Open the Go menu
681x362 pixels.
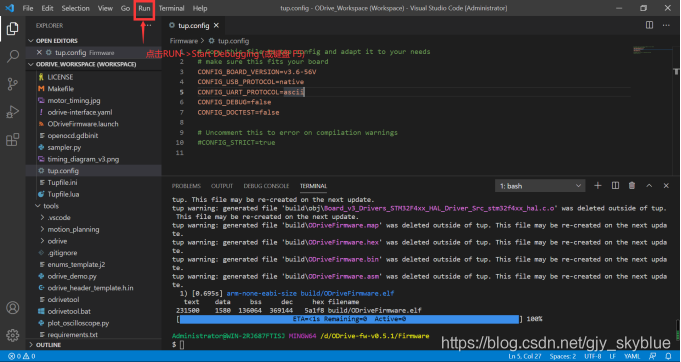125,8
